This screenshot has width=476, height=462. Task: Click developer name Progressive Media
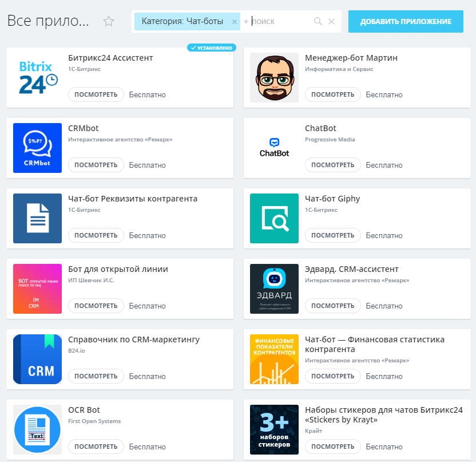click(330, 140)
